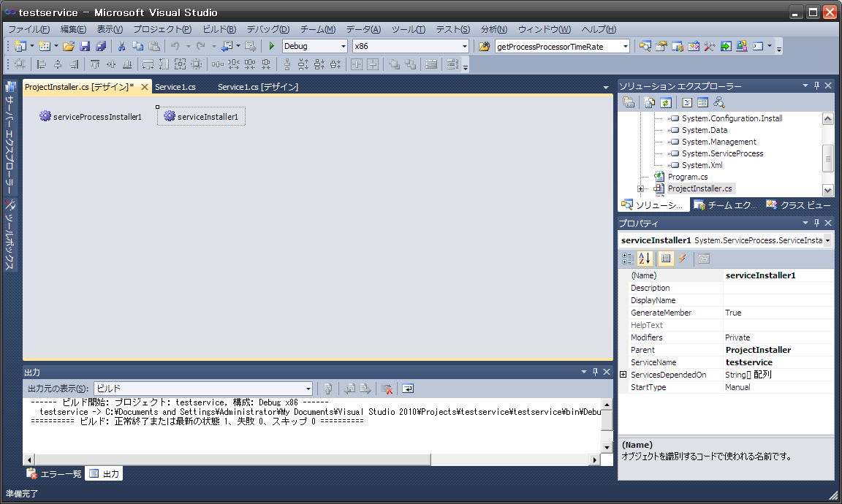Viewport: 842px width, 504px height.
Task: Expand the ServicesDependedOn property
Action: point(623,375)
